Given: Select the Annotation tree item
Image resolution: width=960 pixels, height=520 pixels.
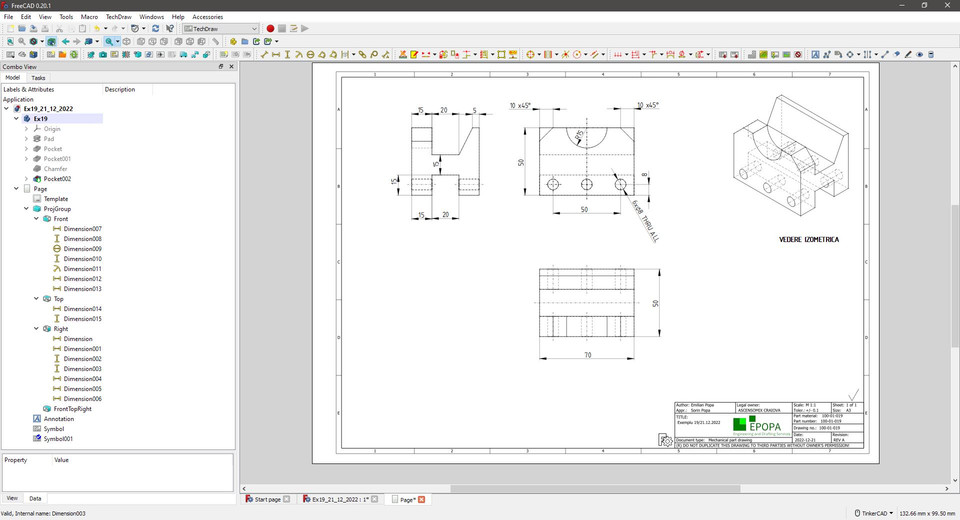Looking at the screenshot, I should click(58, 419).
